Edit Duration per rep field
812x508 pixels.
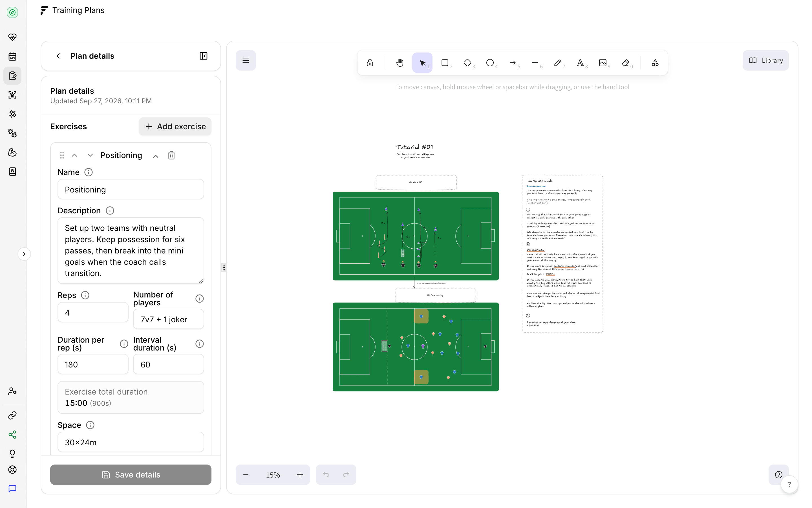click(93, 365)
